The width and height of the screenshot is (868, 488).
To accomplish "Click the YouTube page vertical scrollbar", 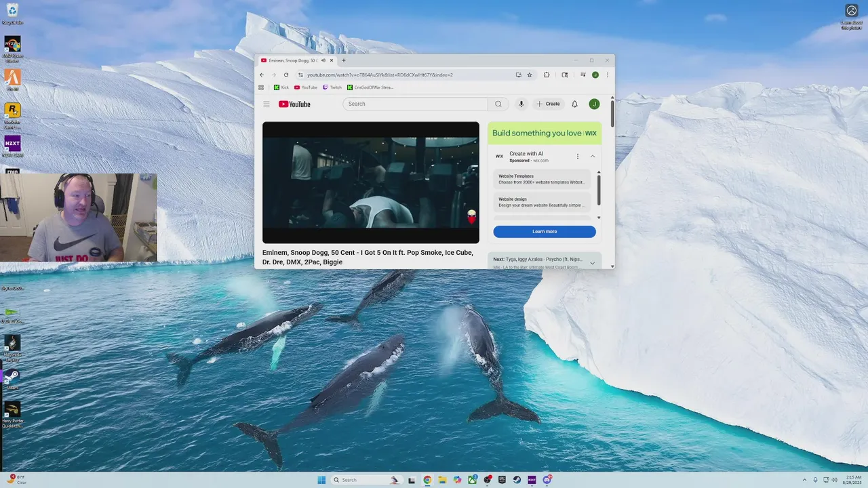I will coord(612,114).
